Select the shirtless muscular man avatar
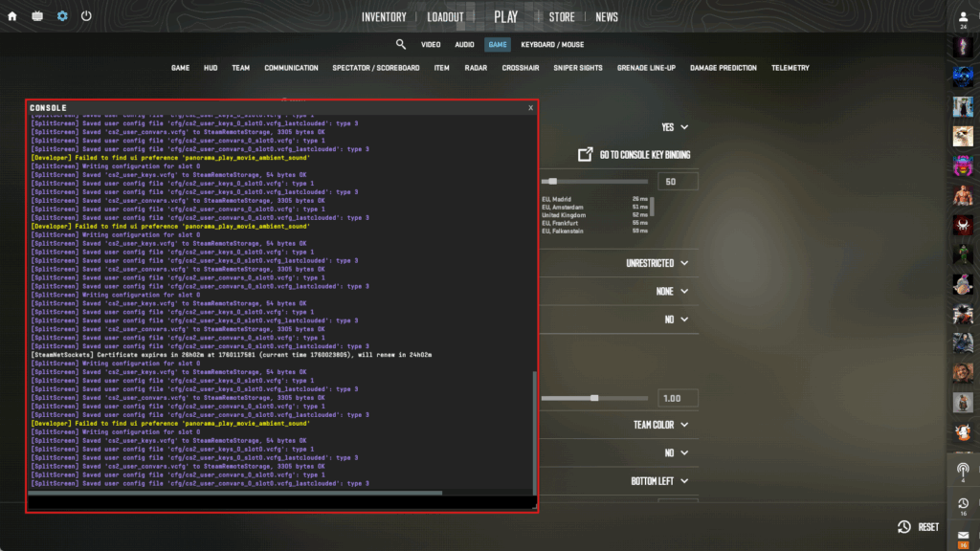 click(x=963, y=195)
